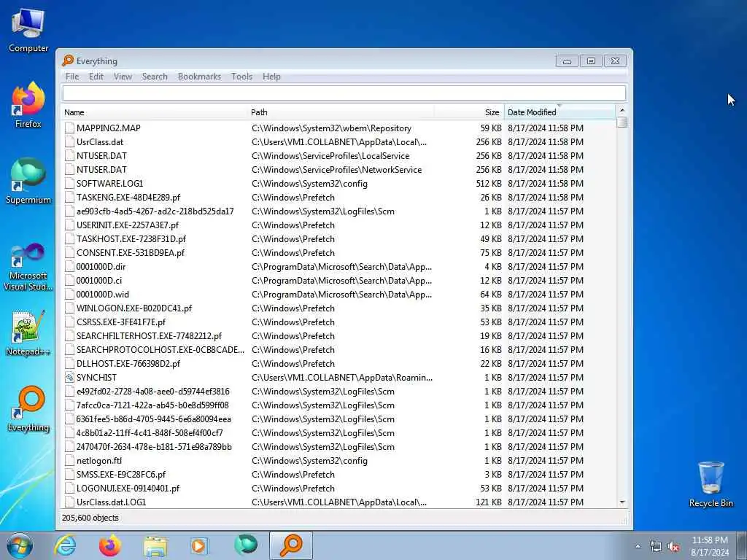747x560 pixels.
Task: Select the 7afcc0ca-7121-422a-ab45-b0e8d599ff08 file
Action: (152, 405)
